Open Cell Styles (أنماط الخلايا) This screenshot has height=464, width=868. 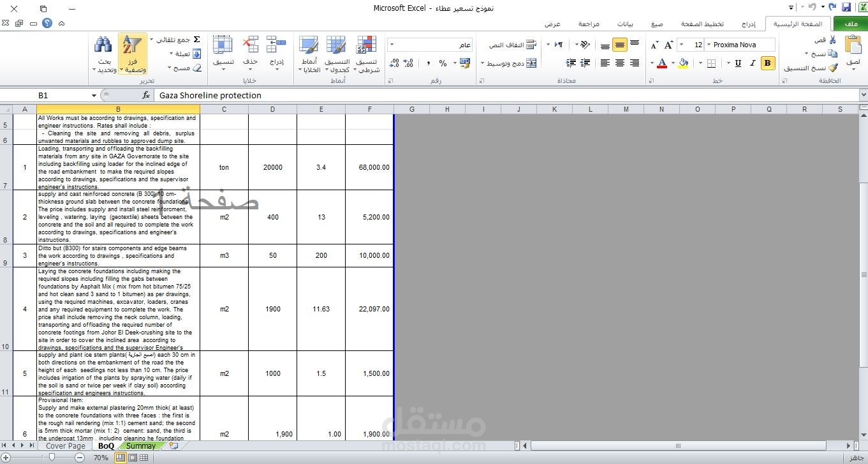click(309, 54)
